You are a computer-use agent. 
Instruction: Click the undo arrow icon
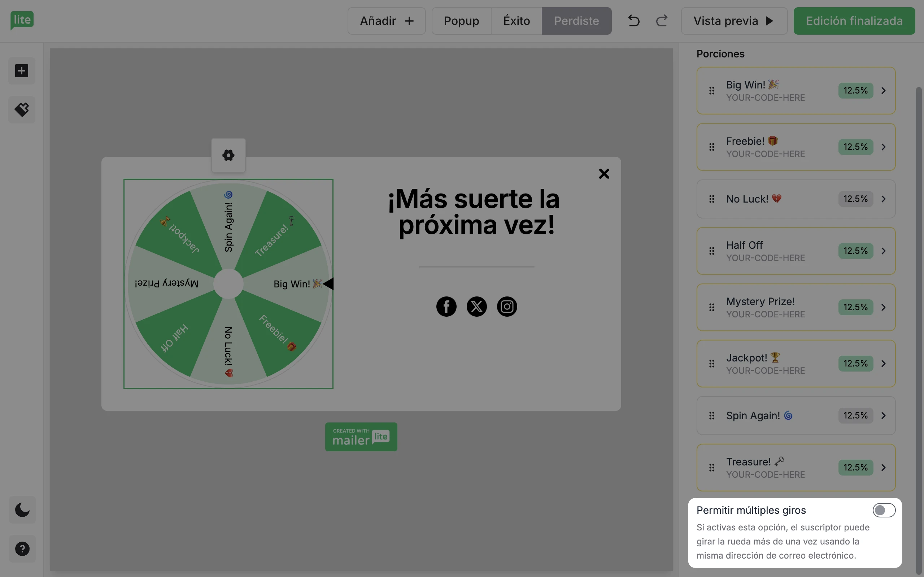tap(633, 21)
